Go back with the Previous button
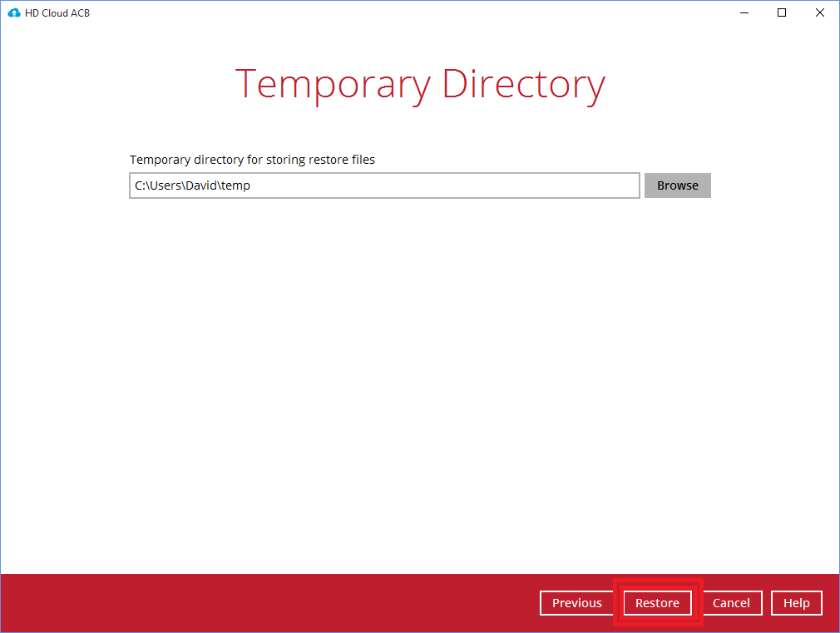The width and height of the screenshot is (840, 633). click(x=576, y=603)
